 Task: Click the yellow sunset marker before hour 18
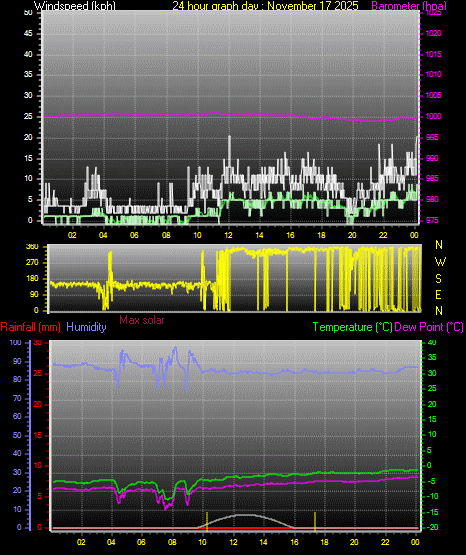(x=315, y=521)
